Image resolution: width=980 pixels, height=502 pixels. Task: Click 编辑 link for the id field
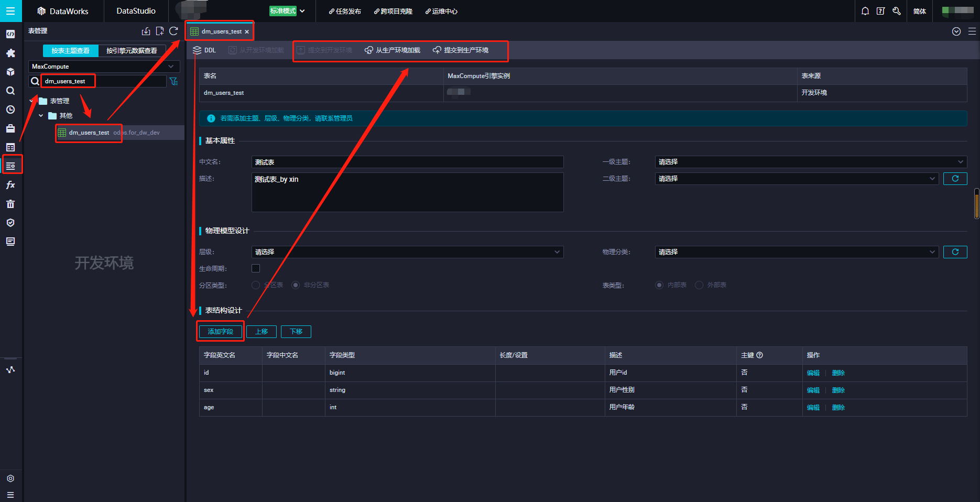point(813,373)
